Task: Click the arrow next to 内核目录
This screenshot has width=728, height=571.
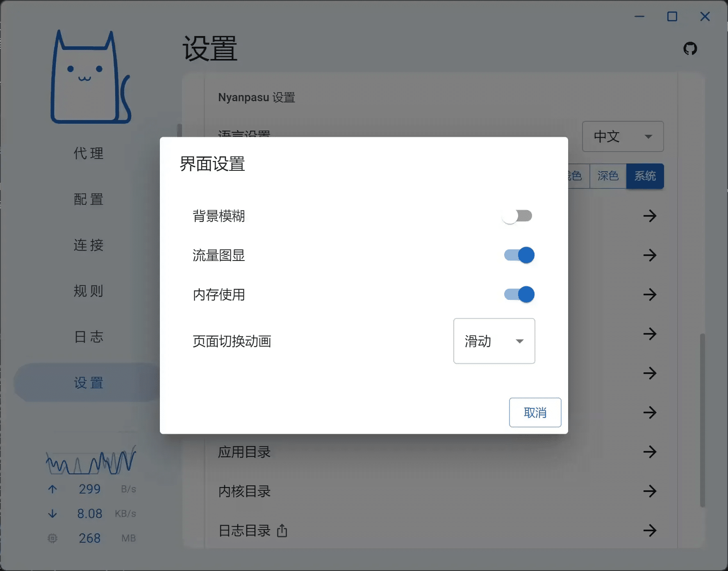Action: tap(650, 491)
